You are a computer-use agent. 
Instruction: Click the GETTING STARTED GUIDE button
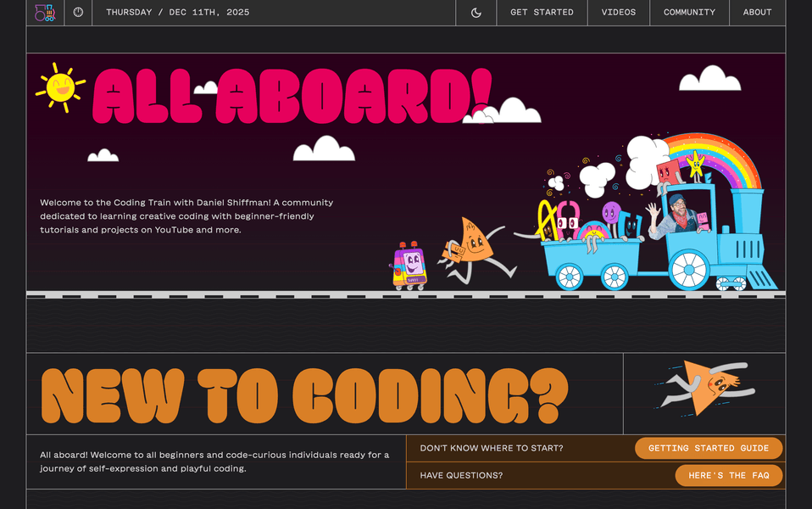tap(709, 448)
